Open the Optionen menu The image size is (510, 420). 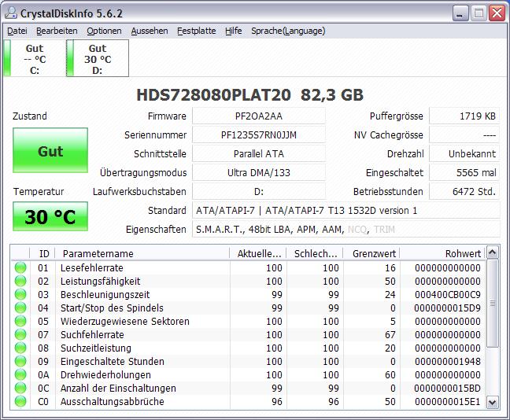coord(104,31)
